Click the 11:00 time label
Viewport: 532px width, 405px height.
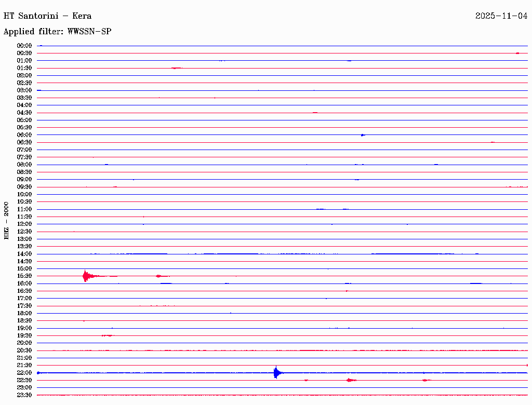(24, 209)
